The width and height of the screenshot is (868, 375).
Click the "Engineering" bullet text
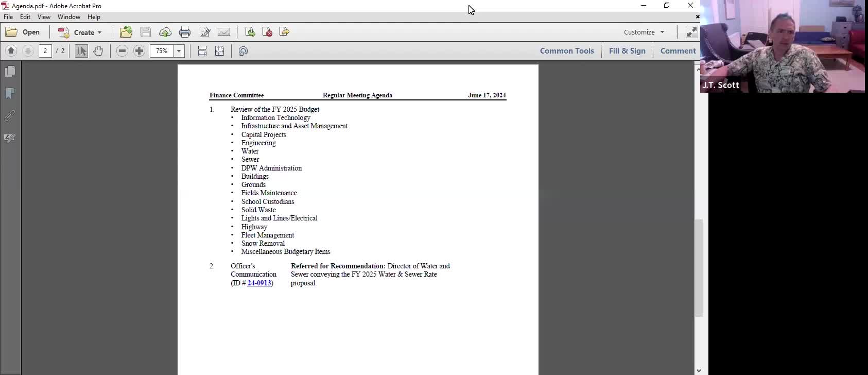[x=258, y=143]
